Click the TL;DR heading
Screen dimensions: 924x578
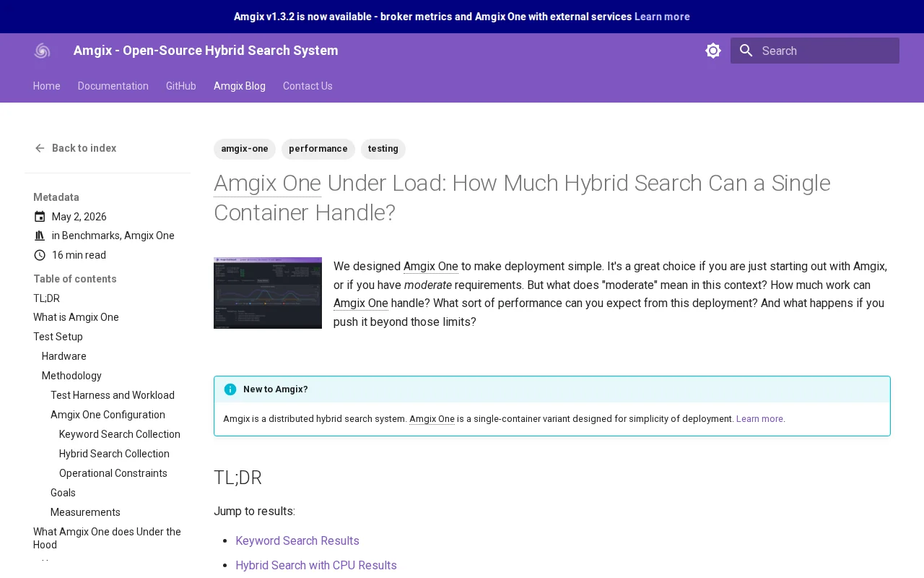click(237, 478)
